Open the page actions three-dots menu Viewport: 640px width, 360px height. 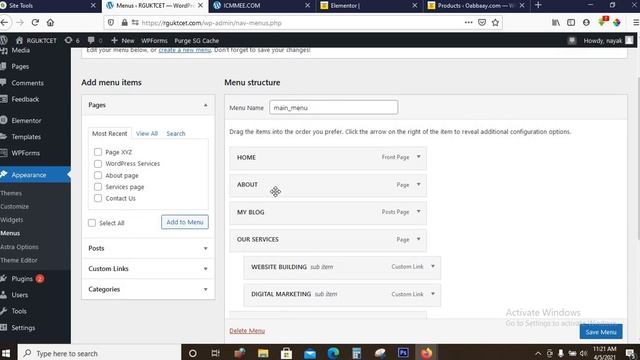(468, 23)
